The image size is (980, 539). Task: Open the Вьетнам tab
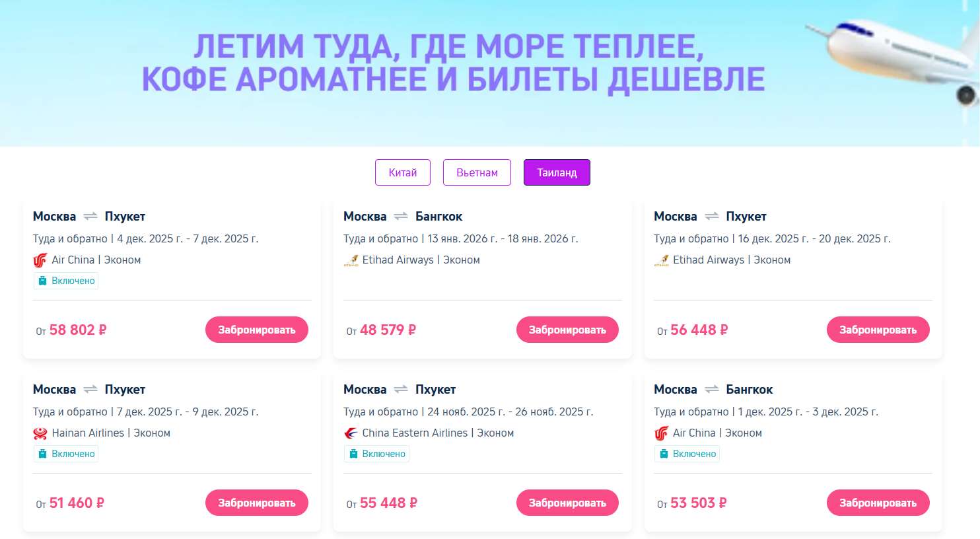click(477, 172)
